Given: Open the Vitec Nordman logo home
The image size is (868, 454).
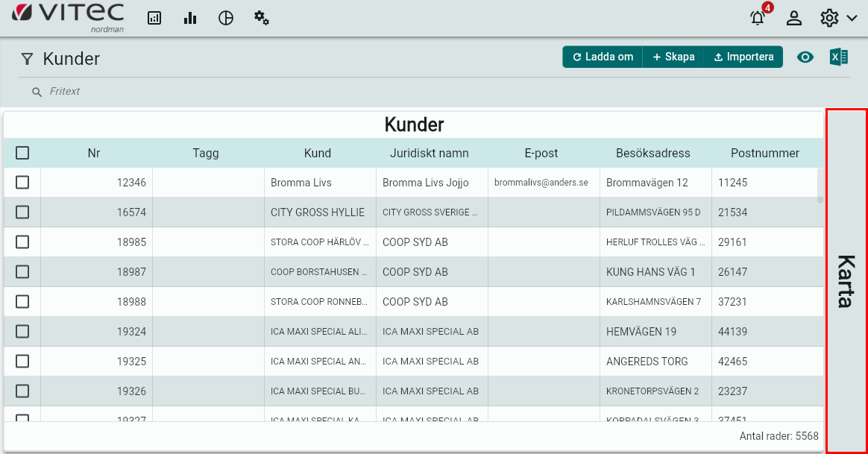Looking at the screenshot, I should 68,18.
